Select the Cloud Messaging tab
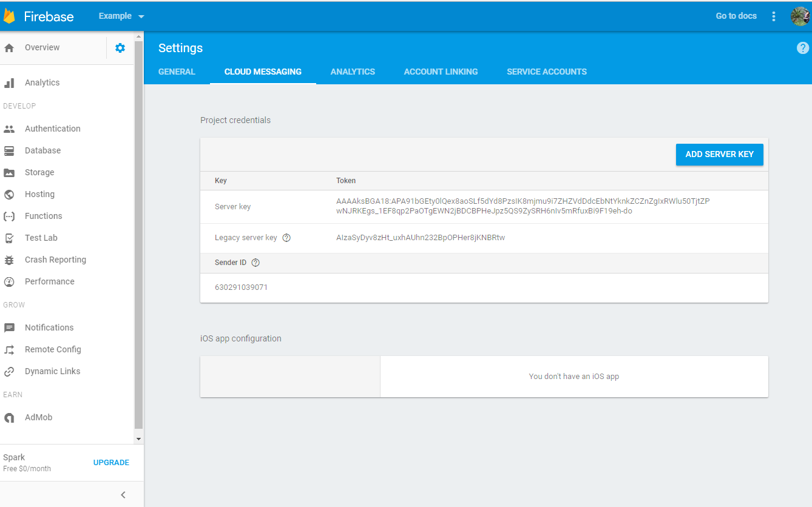 [x=263, y=72]
